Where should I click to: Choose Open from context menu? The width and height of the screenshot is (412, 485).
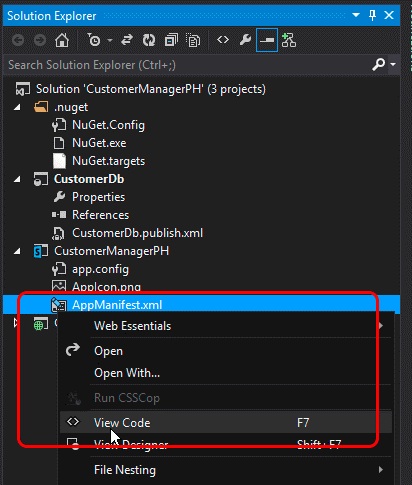pos(225,351)
